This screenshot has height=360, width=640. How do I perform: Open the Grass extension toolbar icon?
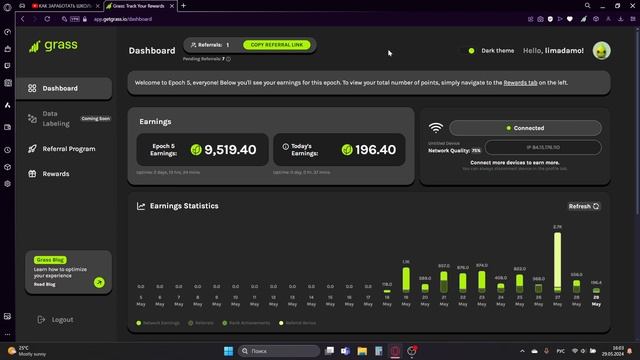pyautogui.click(x=584, y=19)
